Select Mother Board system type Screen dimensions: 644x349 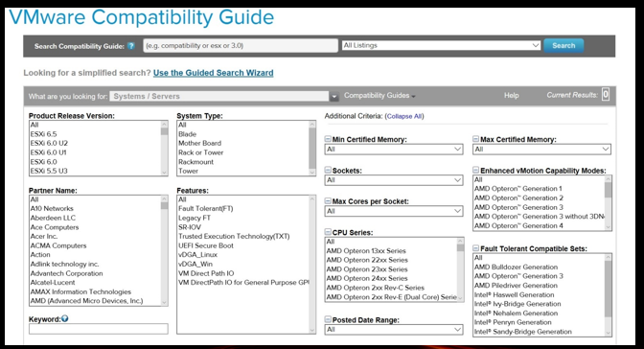pyautogui.click(x=199, y=143)
